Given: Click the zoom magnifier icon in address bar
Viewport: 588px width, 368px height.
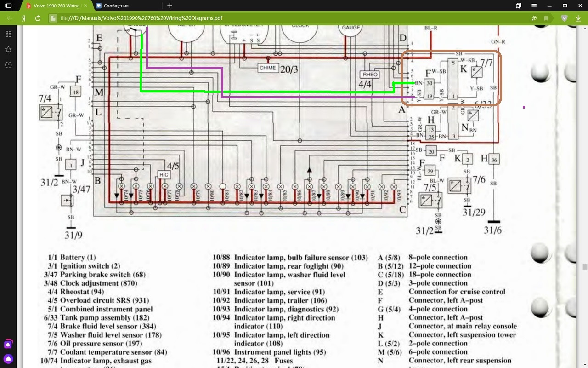Looking at the screenshot, I should [534, 18].
